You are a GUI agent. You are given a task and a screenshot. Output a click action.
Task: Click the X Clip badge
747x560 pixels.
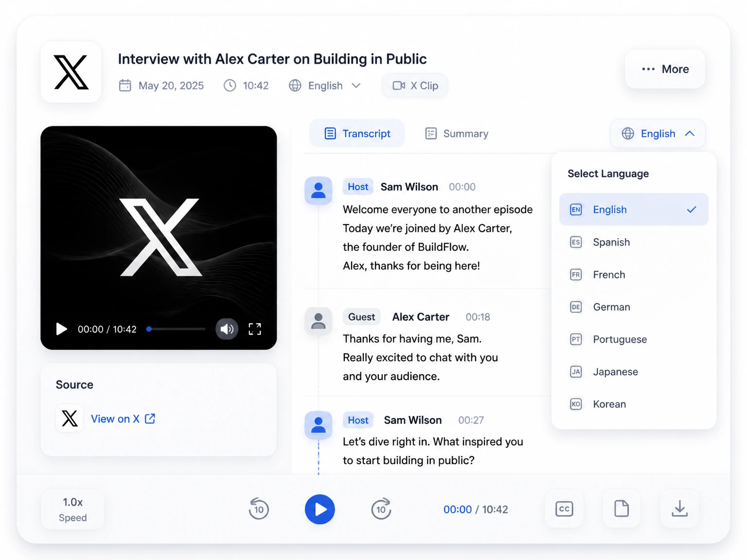point(415,86)
